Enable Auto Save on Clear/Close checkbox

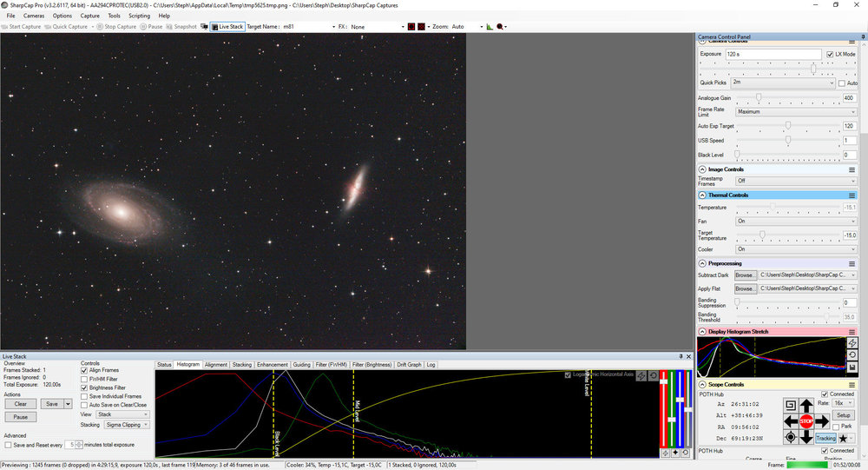pyautogui.click(x=84, y=405)
